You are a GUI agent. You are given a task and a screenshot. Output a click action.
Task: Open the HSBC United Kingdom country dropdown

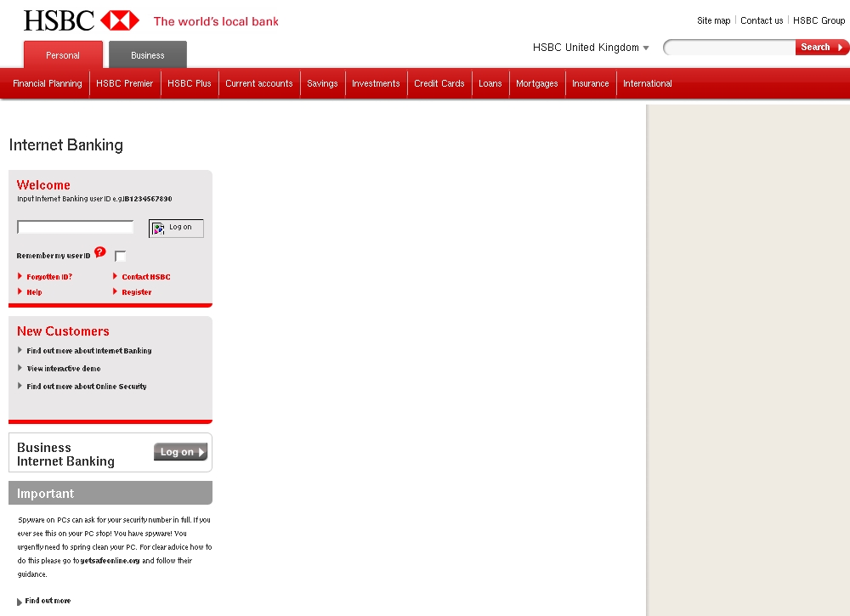pos(591,48)
